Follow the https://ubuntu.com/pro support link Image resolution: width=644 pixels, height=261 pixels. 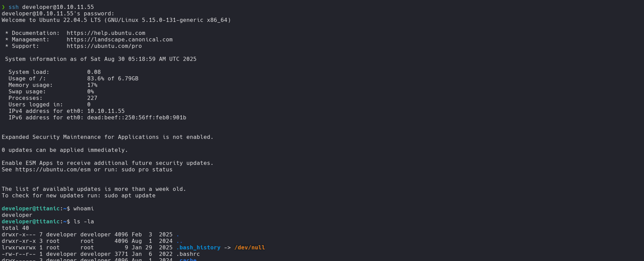(104, 46)
